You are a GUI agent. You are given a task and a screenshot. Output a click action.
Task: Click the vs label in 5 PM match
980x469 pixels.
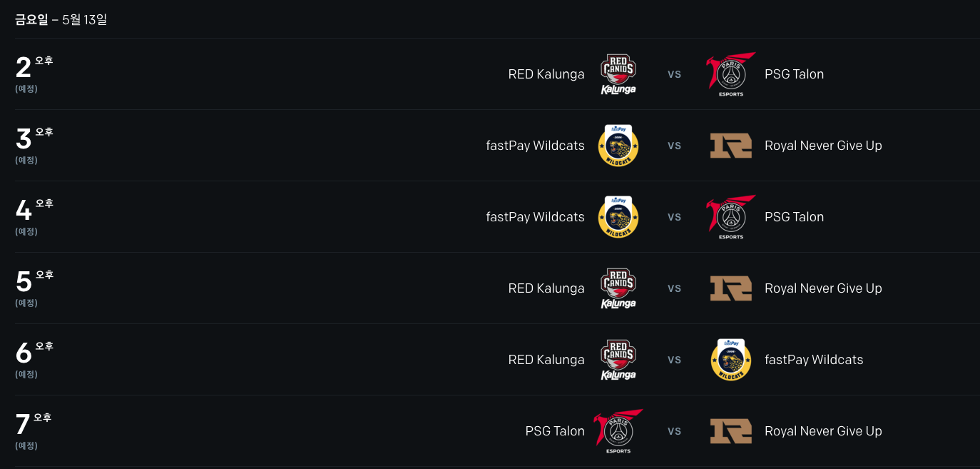[674, 288]
